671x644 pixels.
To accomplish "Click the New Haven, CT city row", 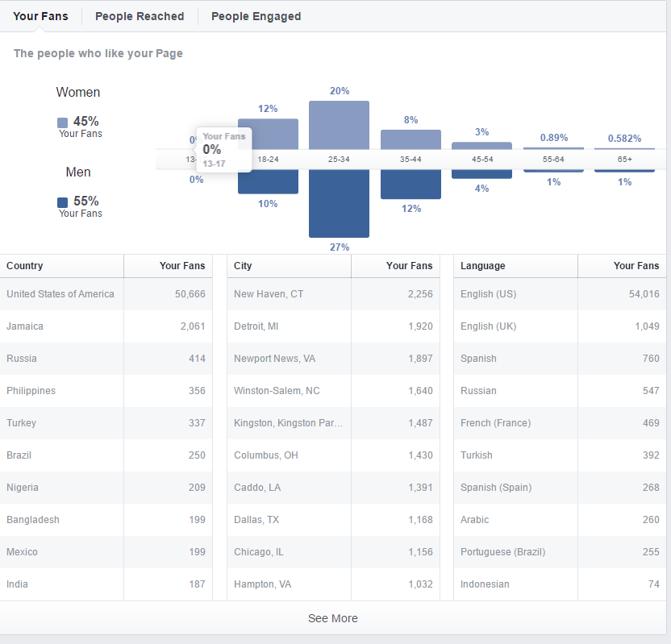I will click(x=333, y=294).
